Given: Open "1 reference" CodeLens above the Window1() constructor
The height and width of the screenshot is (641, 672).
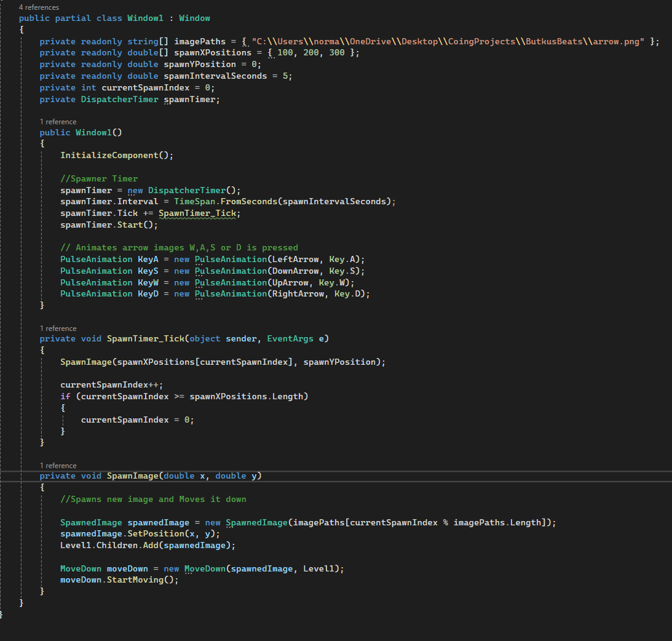Looking at the screenshot, I should 58,122.
